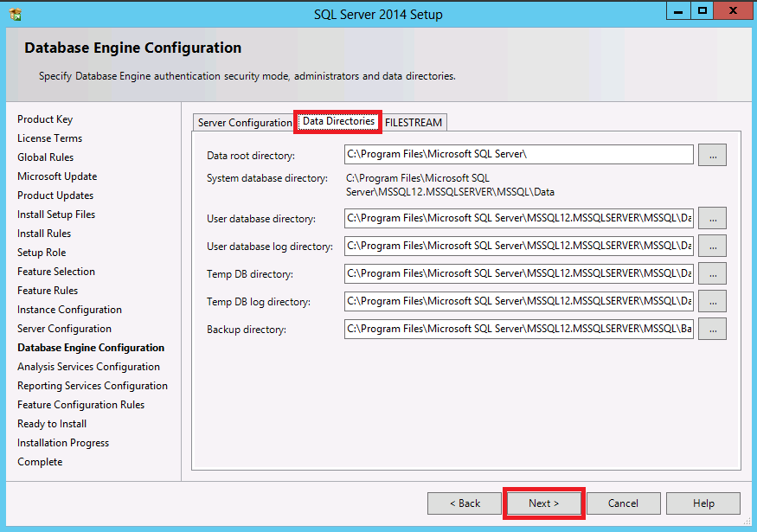
Task: Edit the Data root directory field
Action: [x=519, y=155]
